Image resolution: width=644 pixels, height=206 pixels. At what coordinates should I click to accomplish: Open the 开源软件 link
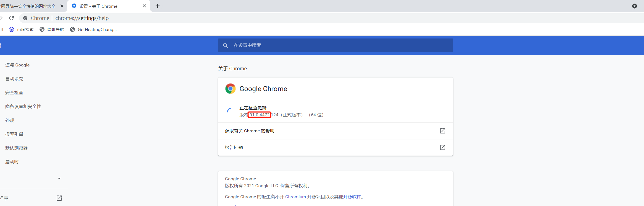(x=352, y=197)
